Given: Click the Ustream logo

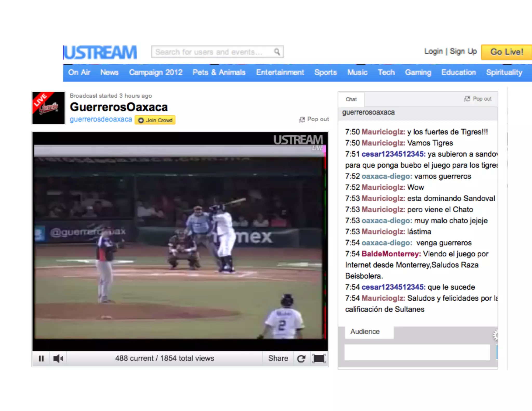Looking at the screenshot, I should tap(100, 52).
